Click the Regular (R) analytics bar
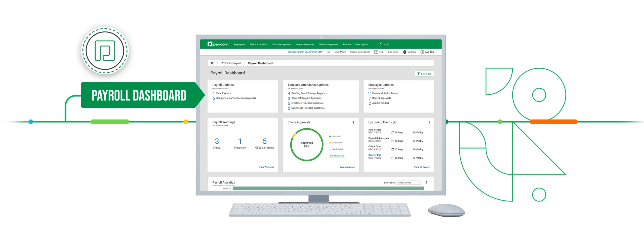644x242 pixels. pyautogui.click(x=328, y=188)
